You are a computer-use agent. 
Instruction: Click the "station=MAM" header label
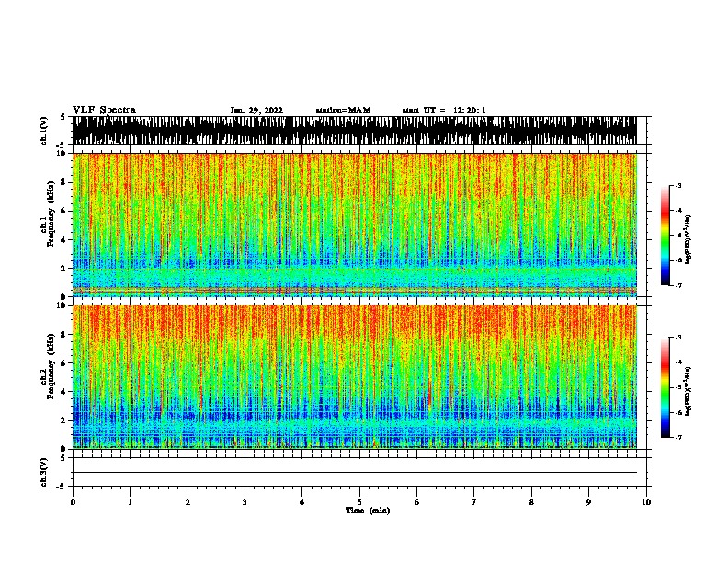(x=343, y=110)
